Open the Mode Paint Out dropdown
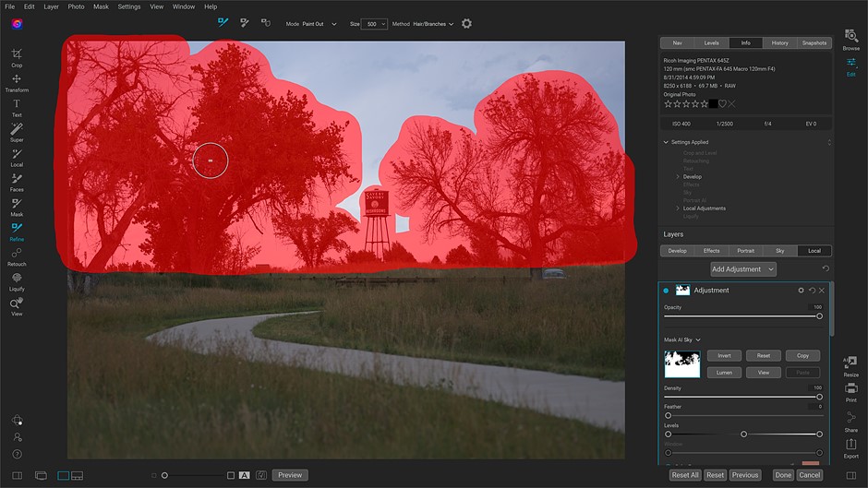 pyautogui.click(x=320, y=24)
